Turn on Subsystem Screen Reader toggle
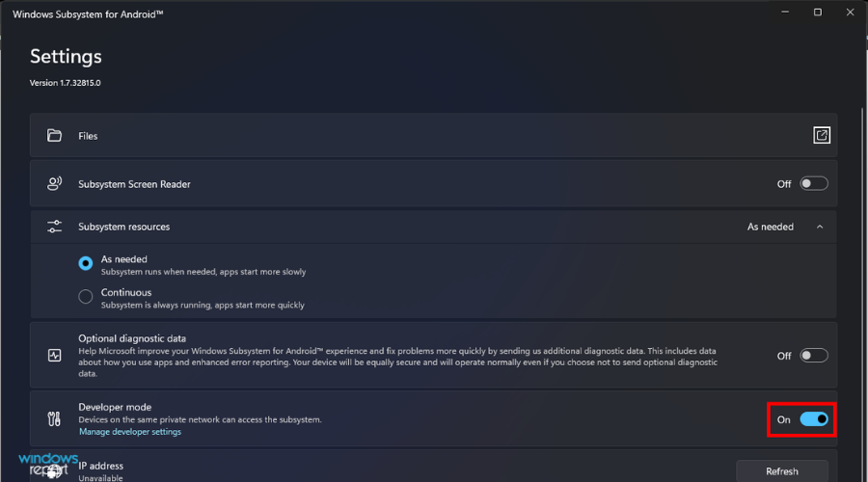Screen dimensions: 868x482 (x=813, y=184)
